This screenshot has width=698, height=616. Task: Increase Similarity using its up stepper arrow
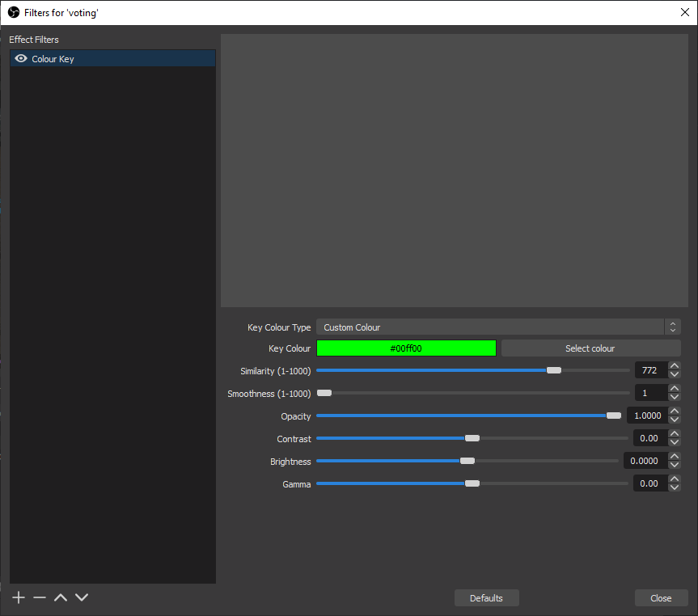click(674, 365)
